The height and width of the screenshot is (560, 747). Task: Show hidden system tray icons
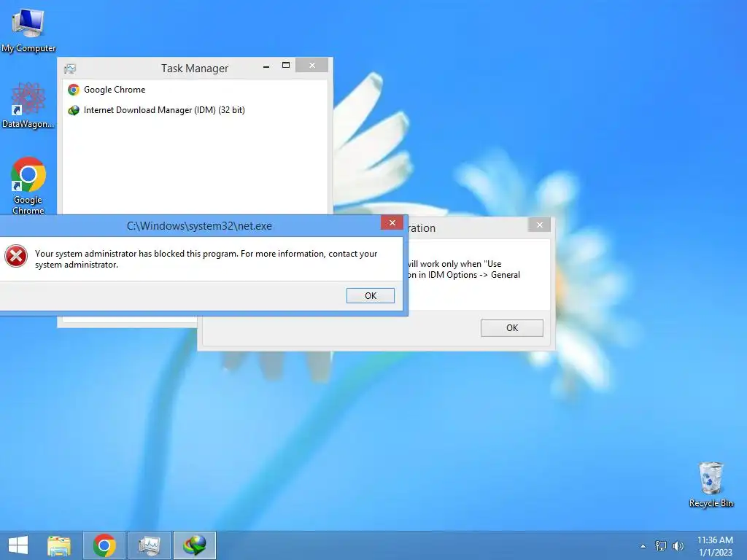point(643,546)
